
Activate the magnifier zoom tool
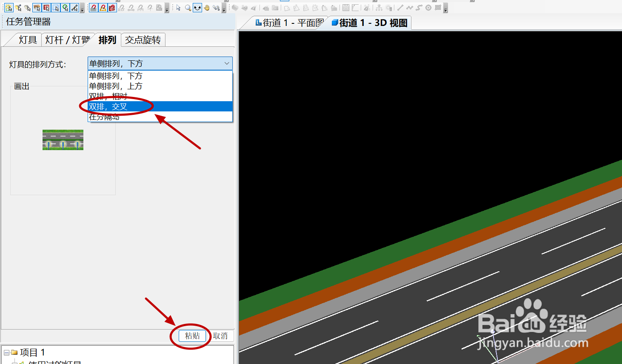click(x=188, y=8)
